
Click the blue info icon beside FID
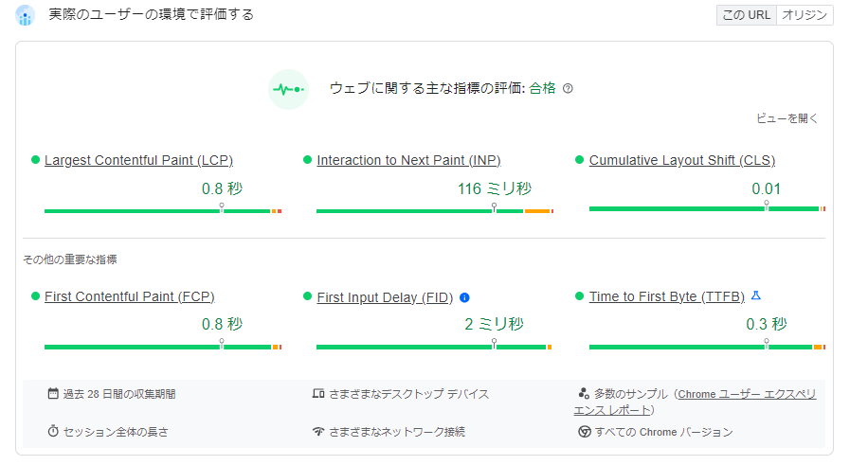coord(464,297)
